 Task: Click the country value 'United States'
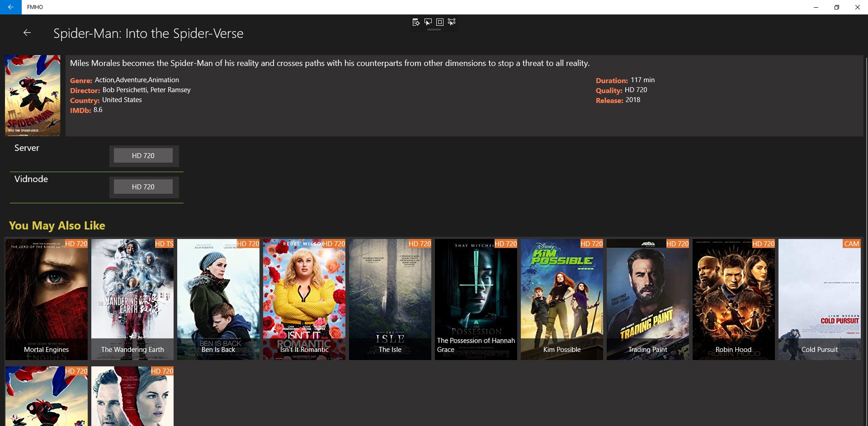click(122, 100)
